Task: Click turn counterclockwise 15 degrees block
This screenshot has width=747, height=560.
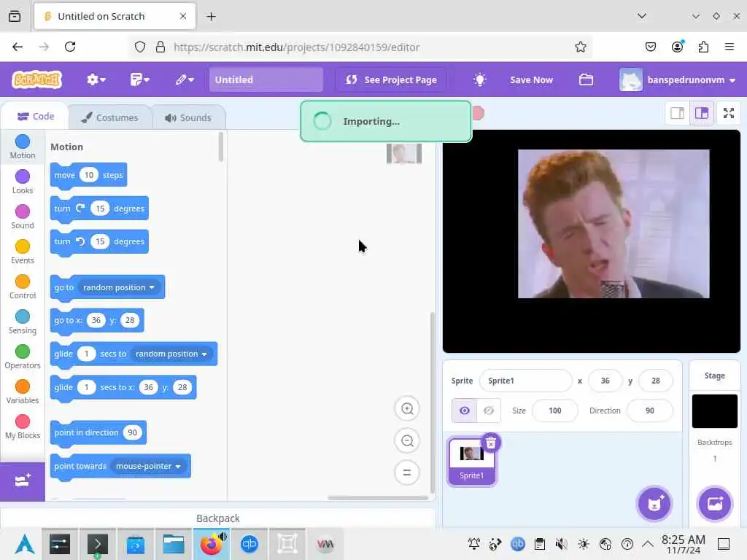Action: (x=99, y=242)
